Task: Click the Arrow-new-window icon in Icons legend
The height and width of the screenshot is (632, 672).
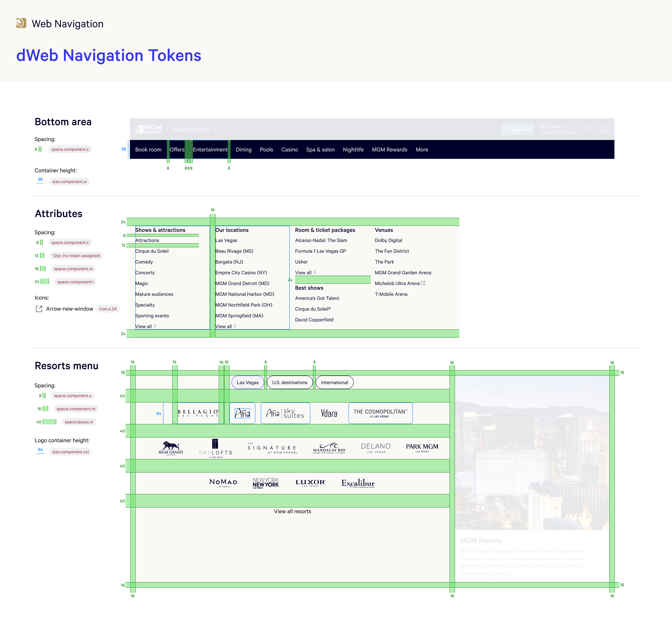Action: [x=39, y=309]
